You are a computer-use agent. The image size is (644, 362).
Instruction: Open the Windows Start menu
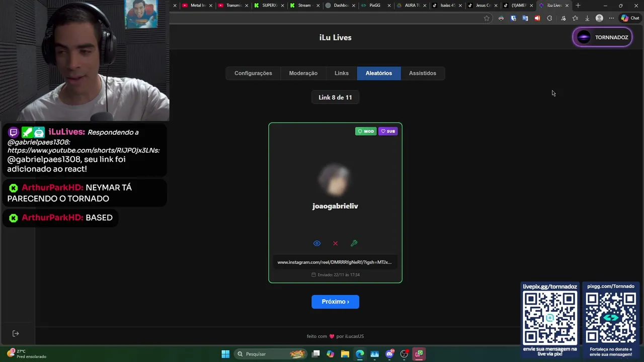click(225, 354)
